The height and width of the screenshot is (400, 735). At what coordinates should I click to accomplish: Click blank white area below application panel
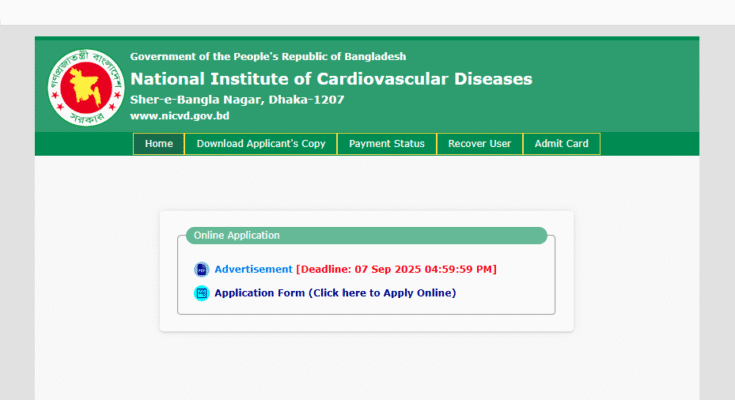(x=366, y=365)
